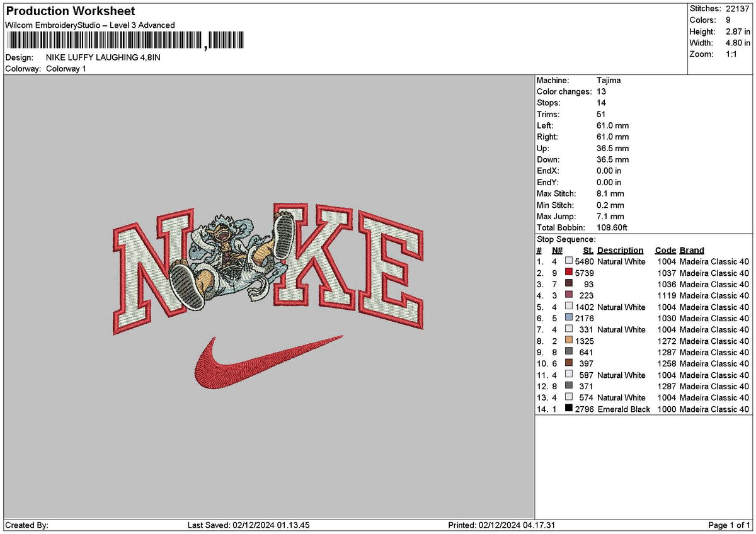Select the Min Stitch value "0.2 mm"
756x534 pixels.
[x=610, y=205]
